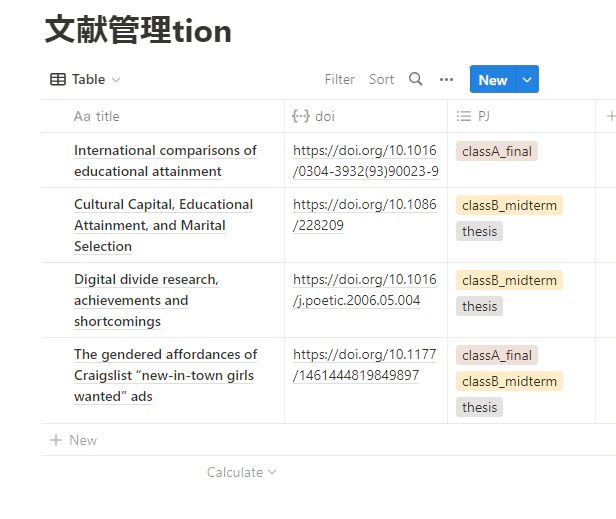Click thesis tag in Craigslist row
Screen dimensions: 616x519
[x=479, y=407]
